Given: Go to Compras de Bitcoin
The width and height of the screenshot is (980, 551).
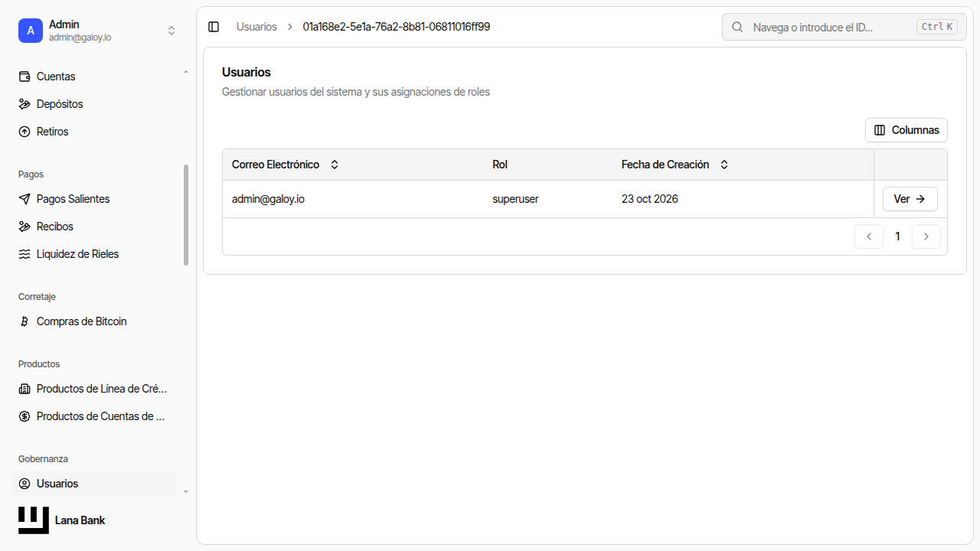Looking at the screenshot, I should click(94, 321).
